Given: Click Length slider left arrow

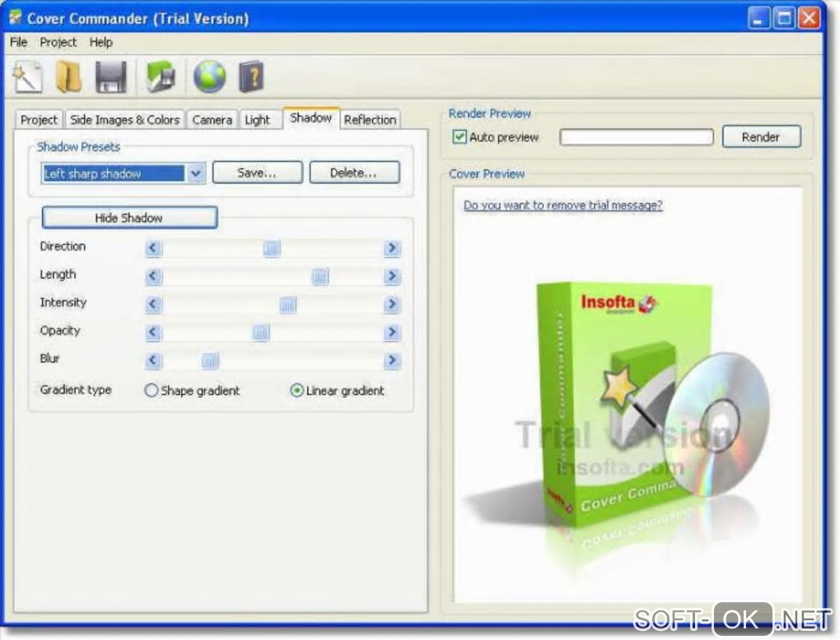Looking at the screenshot, I should tap(153, 276).
